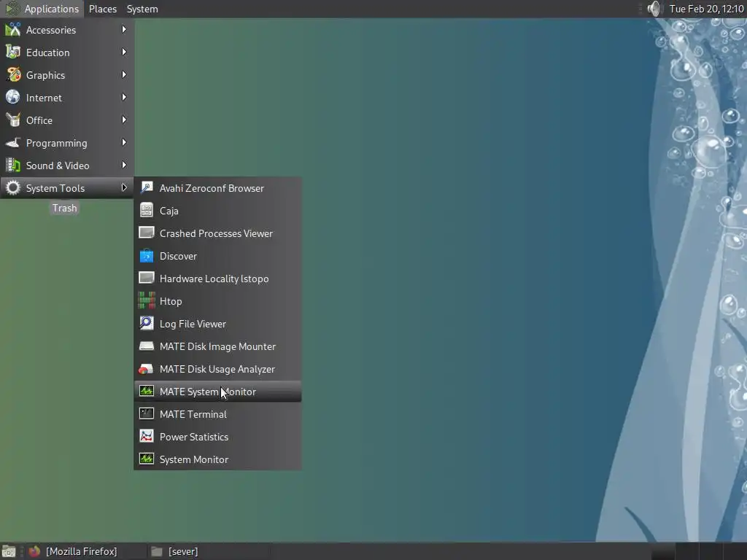Click the MATE Disk Usage Analyzer icon
This screenshot has height=560, width=747.
coord(146,369)
